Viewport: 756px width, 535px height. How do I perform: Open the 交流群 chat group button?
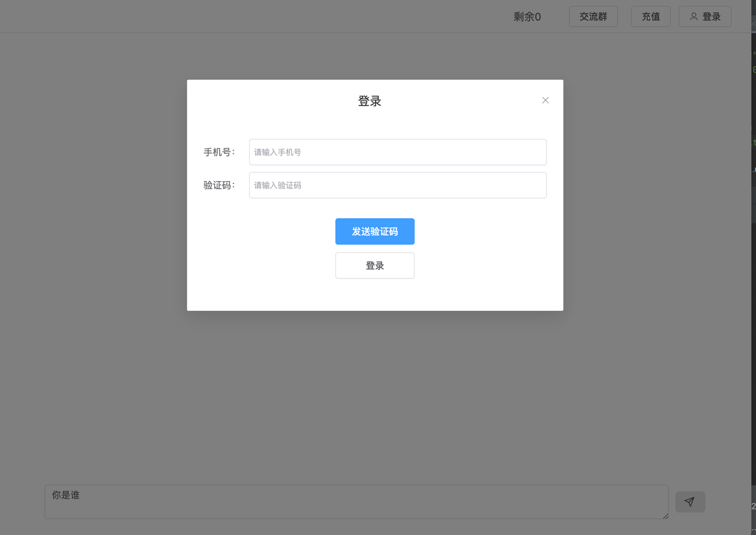[x=593, y=16]
